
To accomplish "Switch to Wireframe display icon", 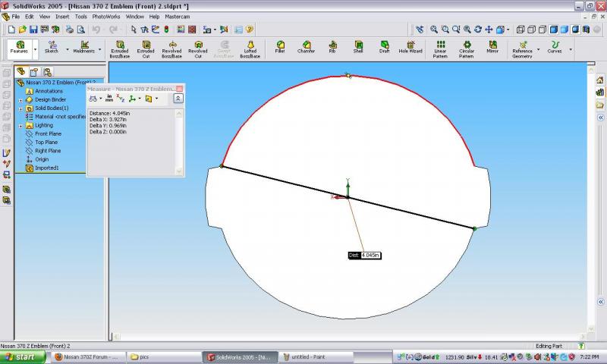I will 521,30.
